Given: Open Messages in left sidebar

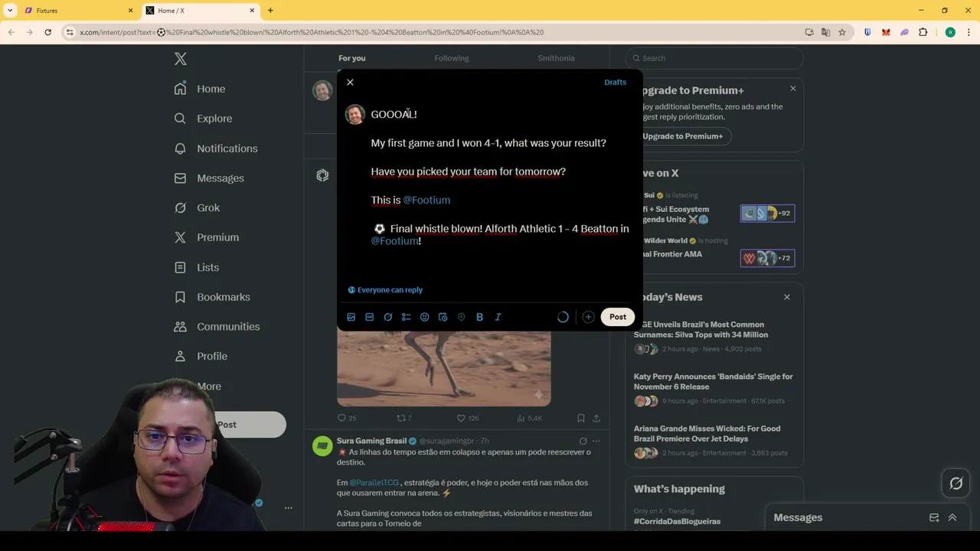Looking at the screenshot, I should point(209,178).
